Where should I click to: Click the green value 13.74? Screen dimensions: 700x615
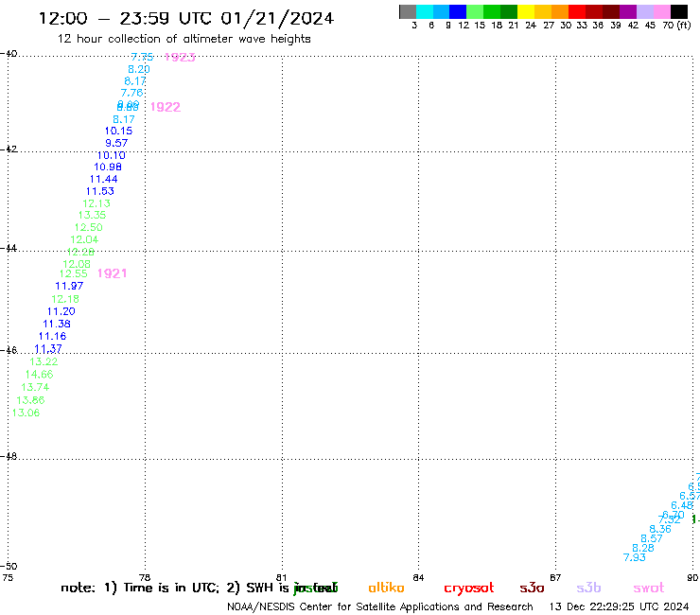[35, 387]
